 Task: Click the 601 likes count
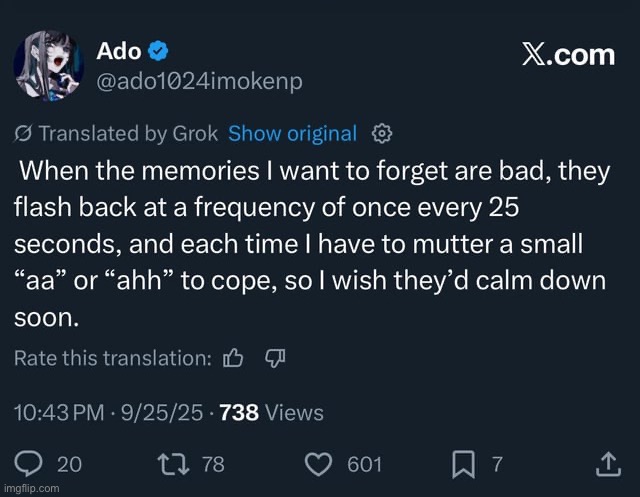(364, 464)
